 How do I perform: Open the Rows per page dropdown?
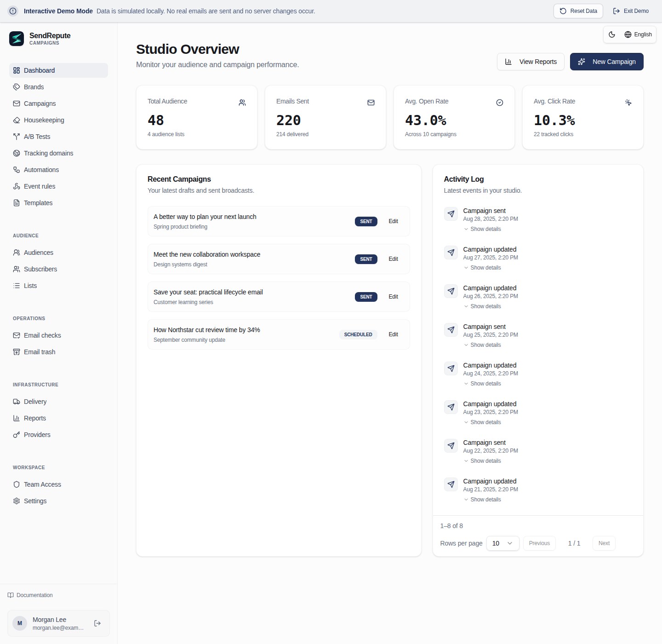click(x=503, y=543)
